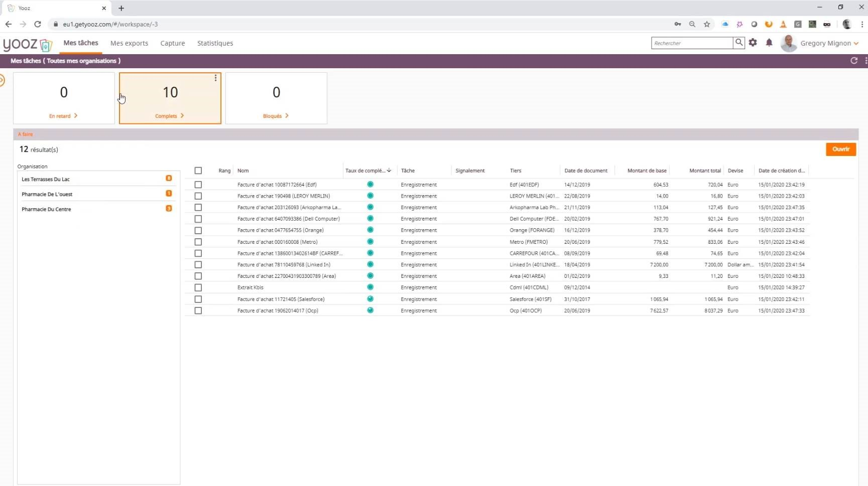Image resolution: width=868 pixels, height=486 pixels.
Task: Open the settings gear icon
Action: tap(753, 43)
